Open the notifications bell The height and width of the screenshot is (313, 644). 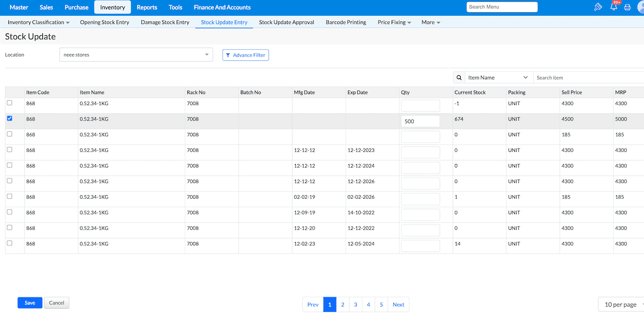614,7
